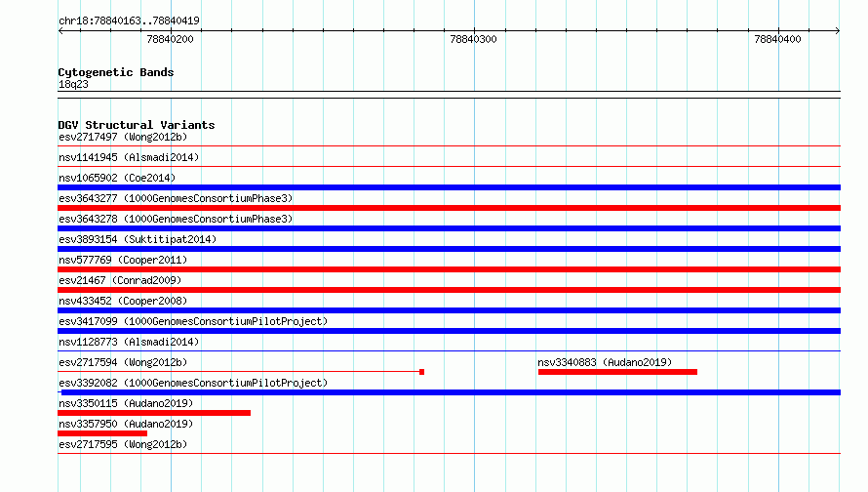
Task: Click the blue bar of esv3893154
Action: (x=449, y=249)
